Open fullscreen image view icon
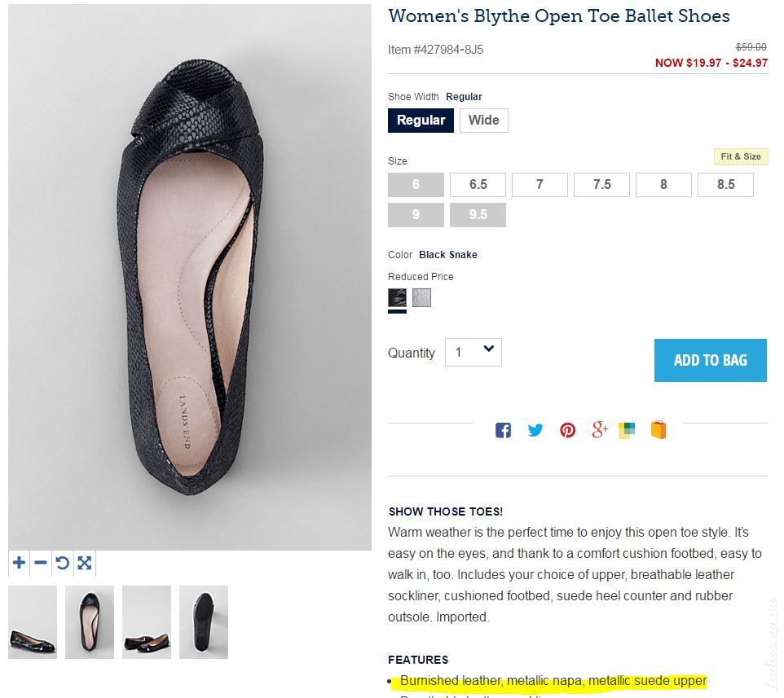This screenshot has width=784, height=698. point(84,563)
